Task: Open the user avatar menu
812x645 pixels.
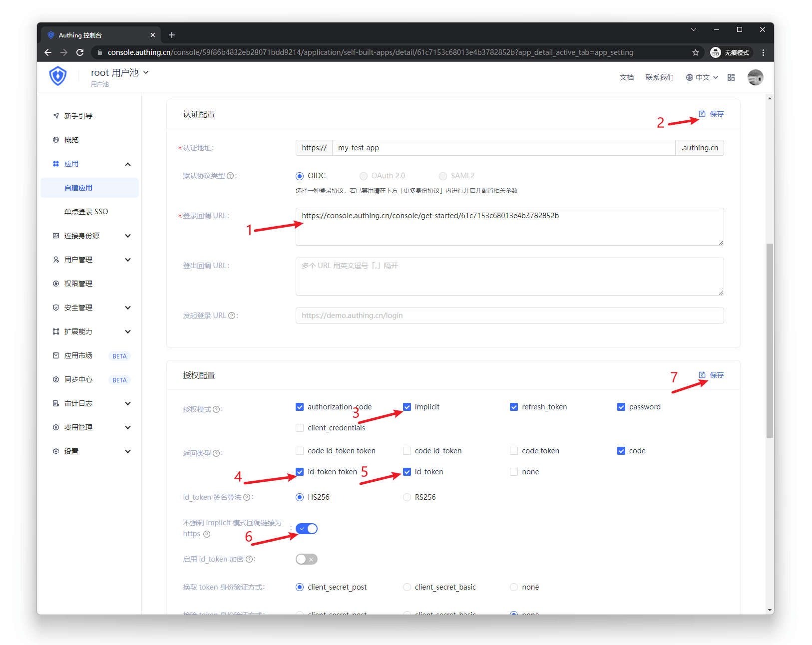Action: click(x=755, y=77)
